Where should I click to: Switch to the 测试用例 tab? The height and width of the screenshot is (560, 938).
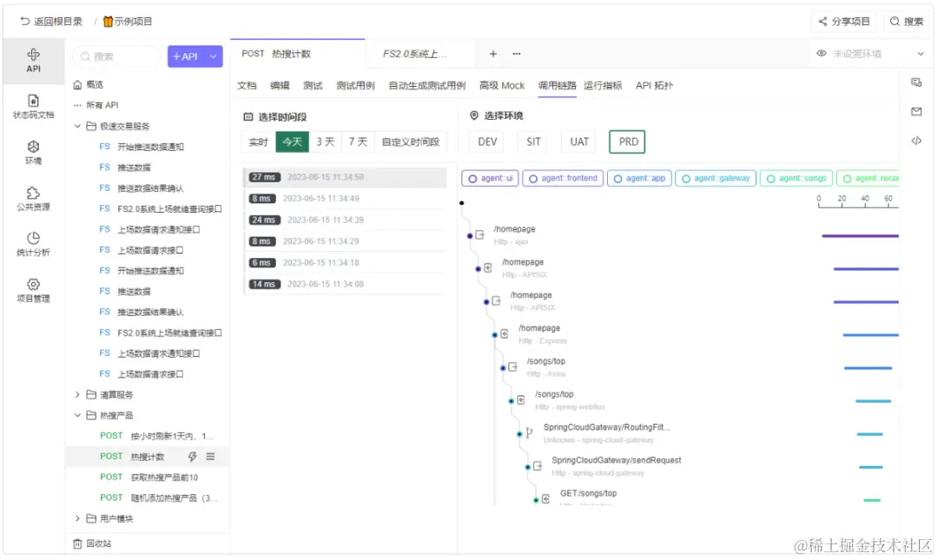tap(355, 86)
